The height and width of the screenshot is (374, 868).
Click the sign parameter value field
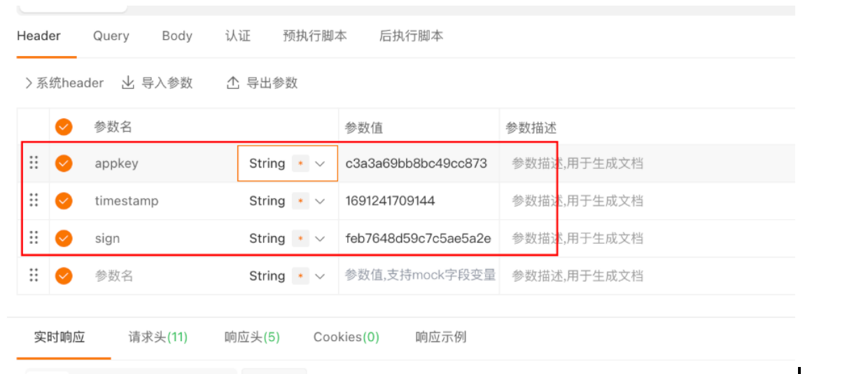click(418, 239)
